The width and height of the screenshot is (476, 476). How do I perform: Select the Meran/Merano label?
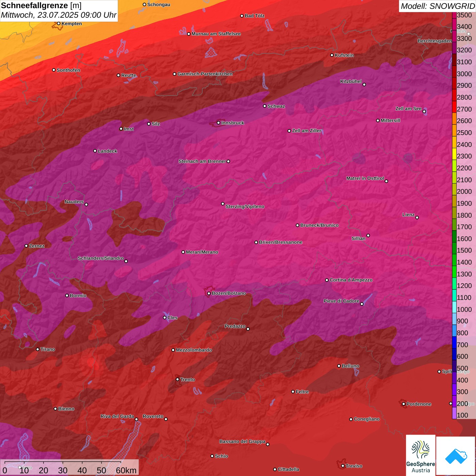point(202,252)
